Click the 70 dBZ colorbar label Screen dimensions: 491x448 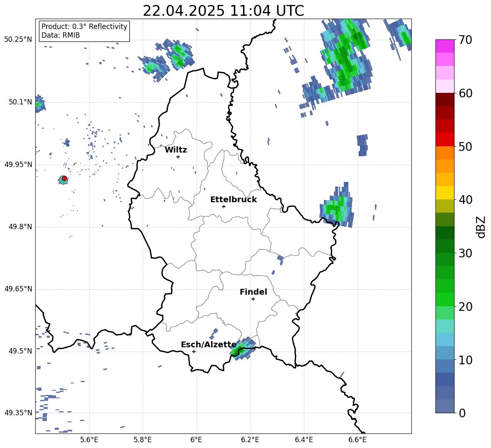click(x=465, y=40)
